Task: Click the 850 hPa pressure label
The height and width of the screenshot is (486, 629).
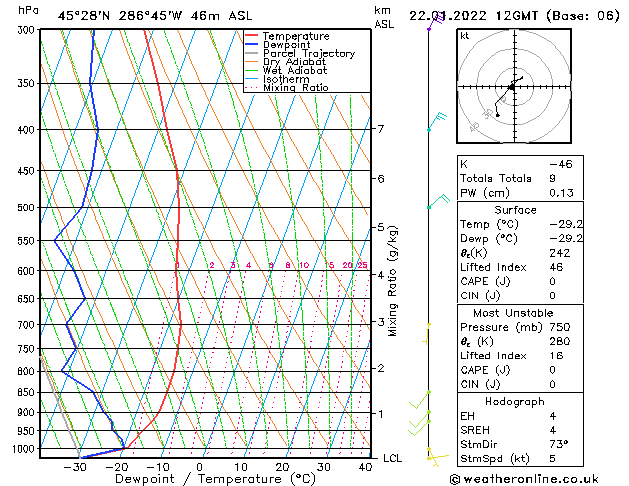Action: [28, 393]
